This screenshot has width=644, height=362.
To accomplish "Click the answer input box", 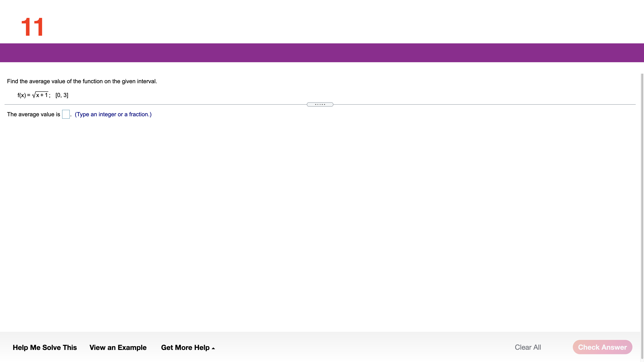I will pos(66,114).
